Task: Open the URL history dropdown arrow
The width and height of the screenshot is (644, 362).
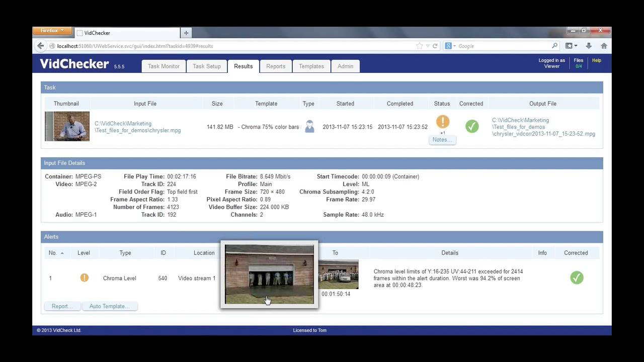Action: tap(428, 46)
